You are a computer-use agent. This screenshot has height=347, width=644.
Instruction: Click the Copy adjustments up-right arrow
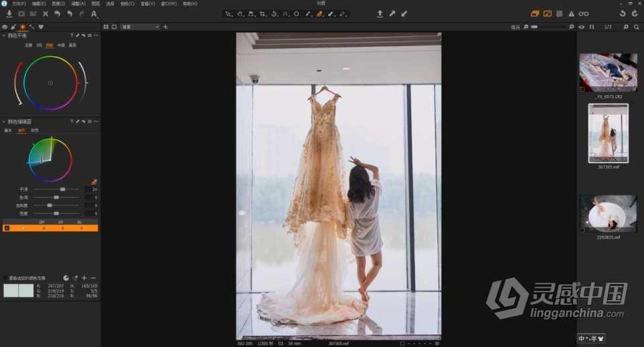[x=392, y=14]
